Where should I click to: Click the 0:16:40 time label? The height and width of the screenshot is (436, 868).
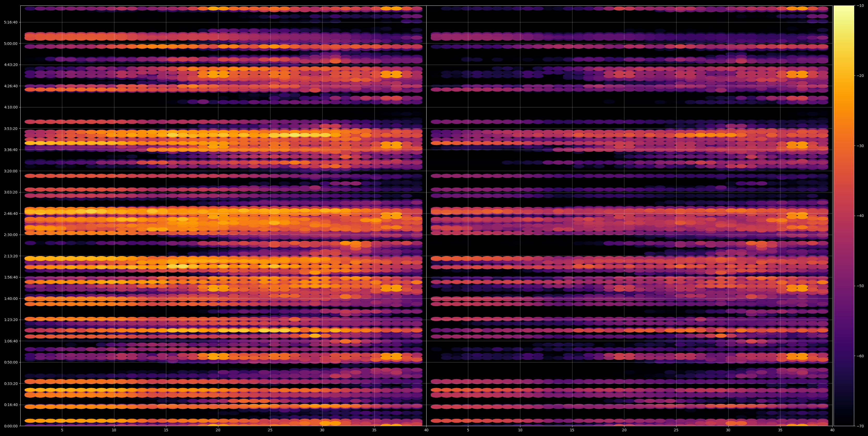click(x=10, y=405)
